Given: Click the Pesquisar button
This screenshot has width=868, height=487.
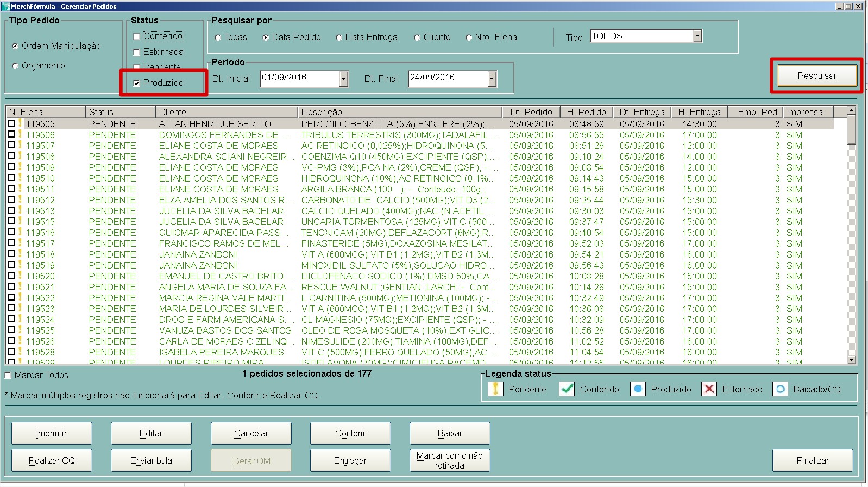Looking at the screenshot, I should [816, 76].
